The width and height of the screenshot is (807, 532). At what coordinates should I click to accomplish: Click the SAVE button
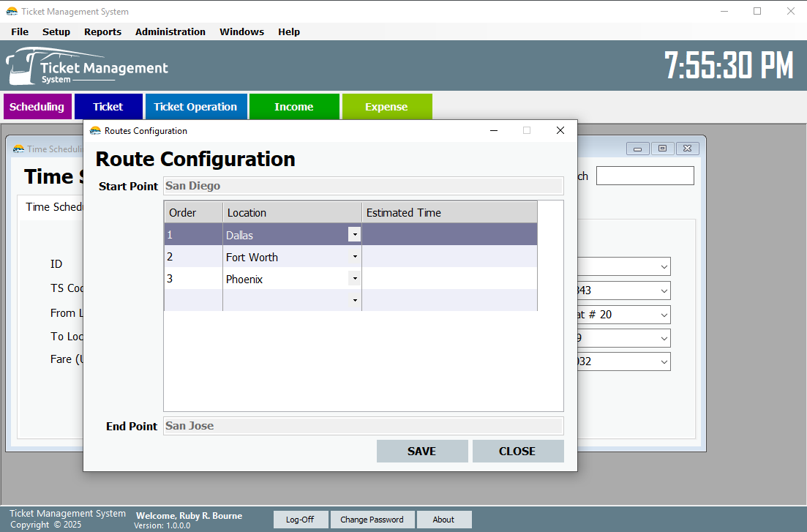point(422,451)
